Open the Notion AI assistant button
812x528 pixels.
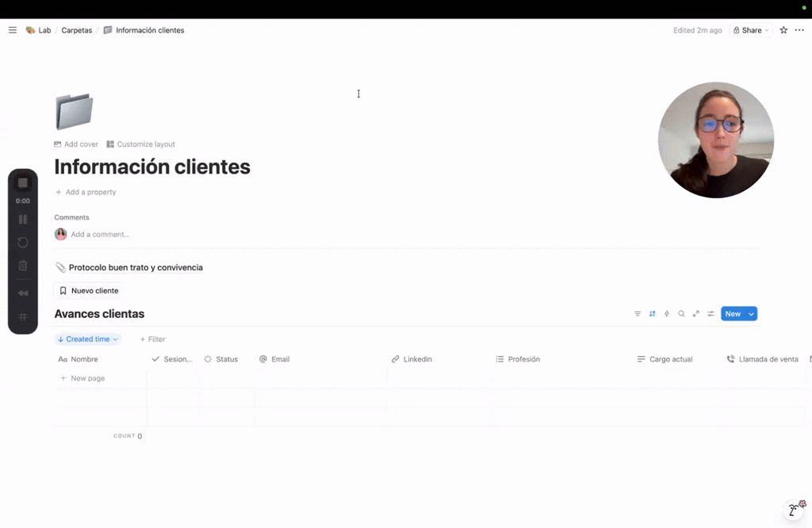click(795, 509)
